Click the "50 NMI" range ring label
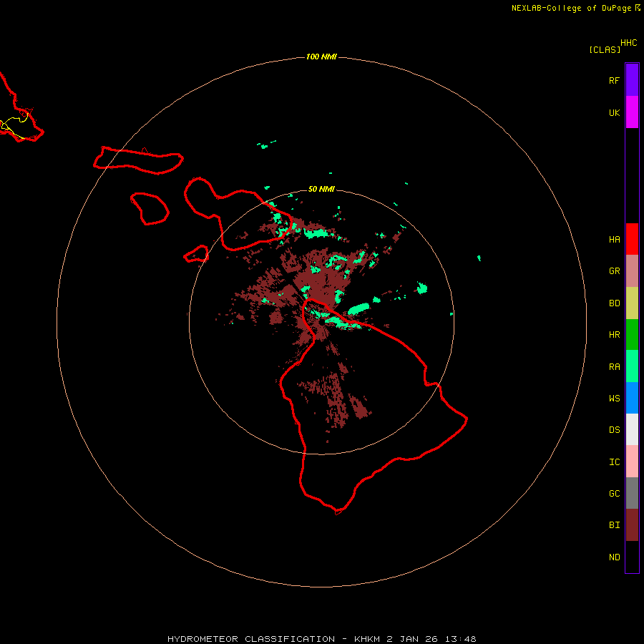Viewport: 644px width, 644px height. coord(321,189)
